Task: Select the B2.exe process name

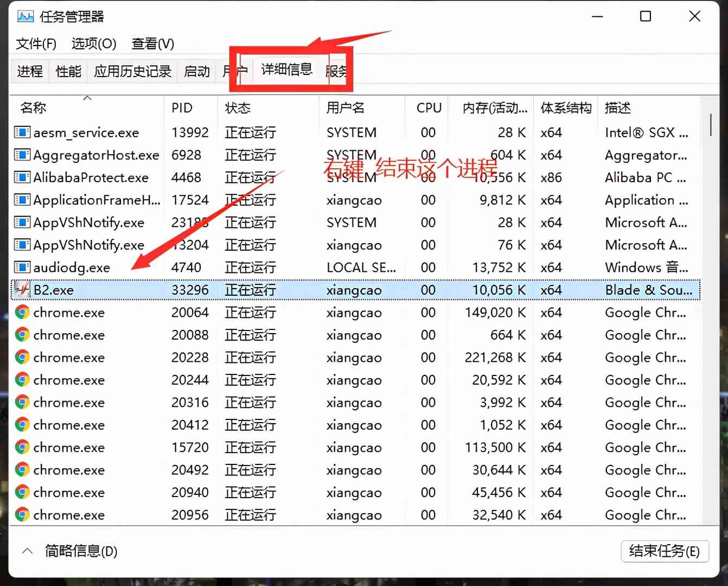Action: tap(54, 290)
